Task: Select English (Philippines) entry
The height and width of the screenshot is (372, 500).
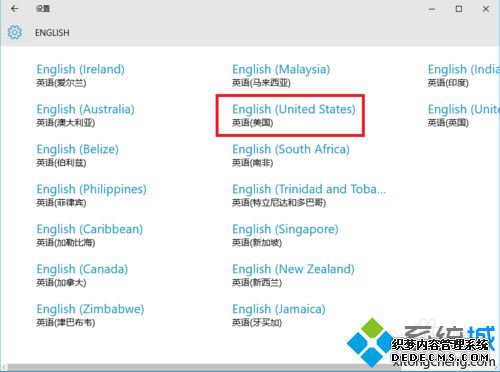Action: point(91,196)
